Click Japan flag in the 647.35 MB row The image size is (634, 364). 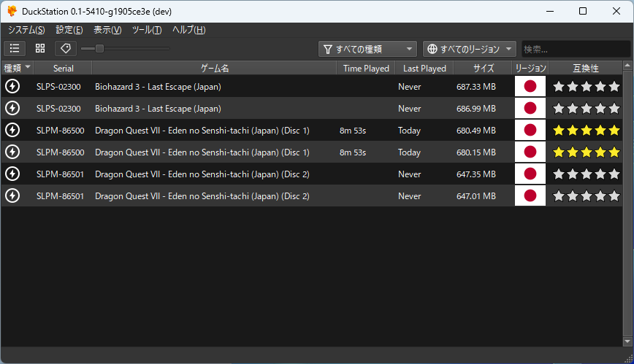pyautogui.click(x=530, y=174)
